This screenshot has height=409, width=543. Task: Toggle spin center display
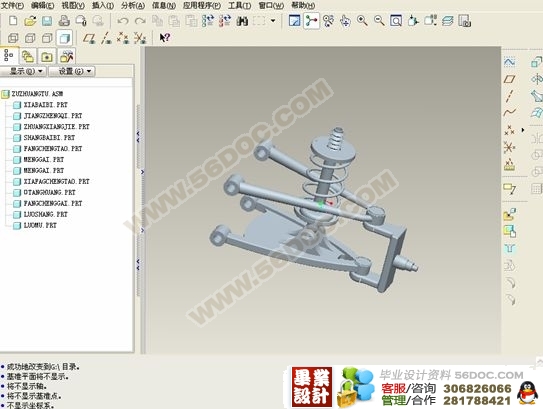pyautogui.click(x=311, y=21)
